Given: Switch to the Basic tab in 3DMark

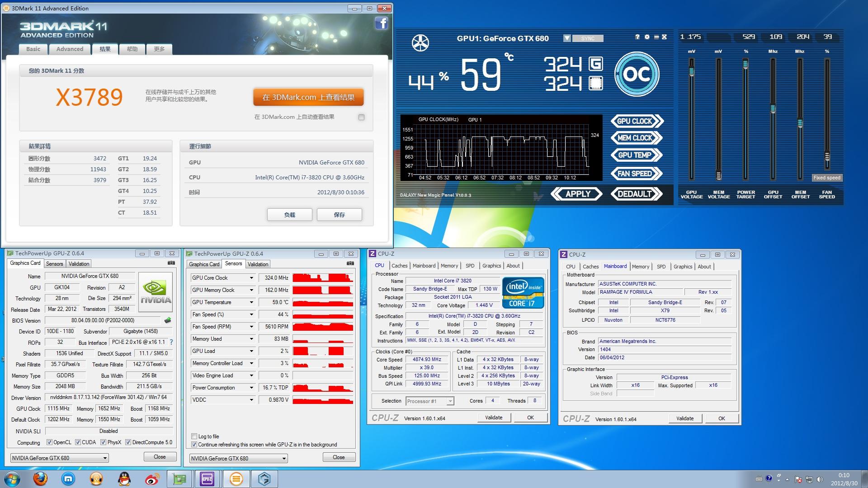Looking at the screenshot, I should coord(33,49).
